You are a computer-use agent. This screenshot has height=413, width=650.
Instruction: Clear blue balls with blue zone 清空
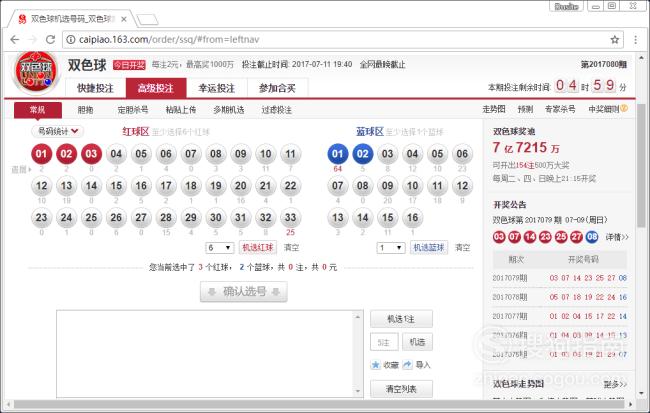463,248
